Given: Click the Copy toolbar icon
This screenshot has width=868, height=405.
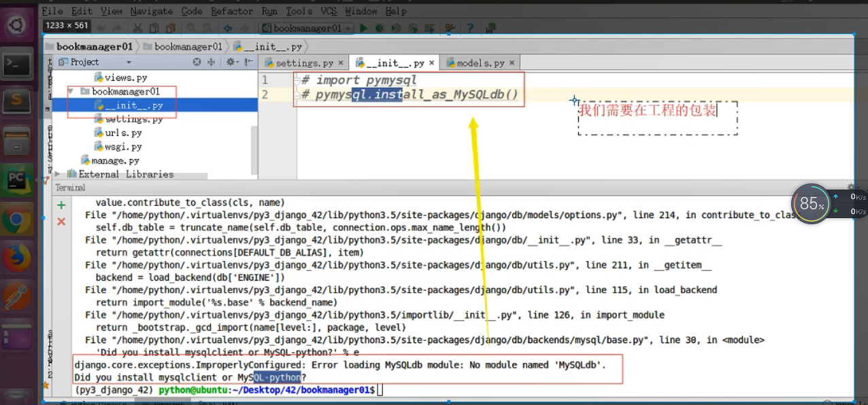Looking at the screenshot, I should point(154,29).
